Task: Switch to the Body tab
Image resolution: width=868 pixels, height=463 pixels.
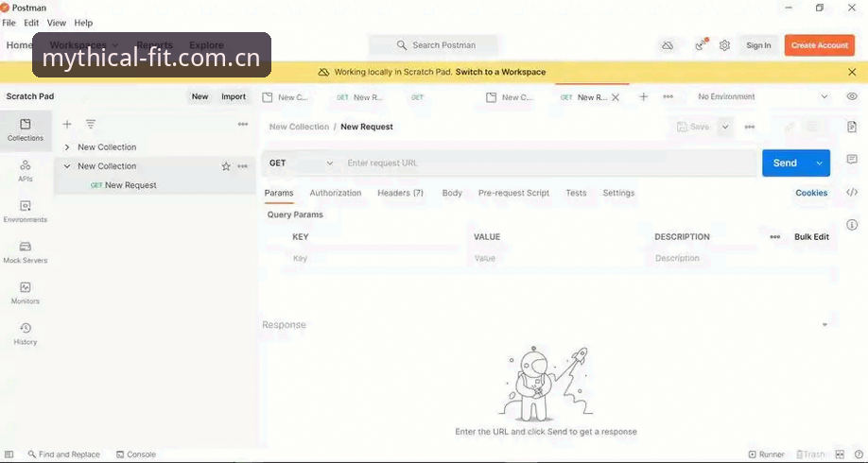Action: click(452, 193)
